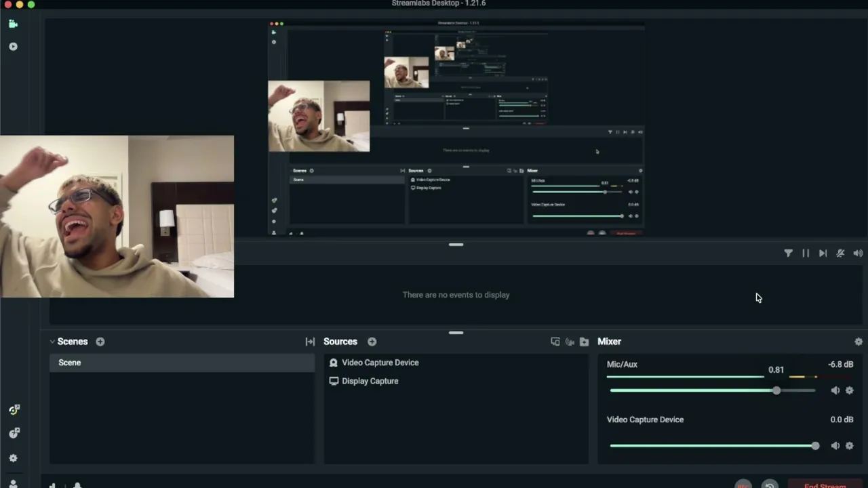Pause the alert queue
The height and width of the screenshot is (488, 868).
(x=806, y=253)
